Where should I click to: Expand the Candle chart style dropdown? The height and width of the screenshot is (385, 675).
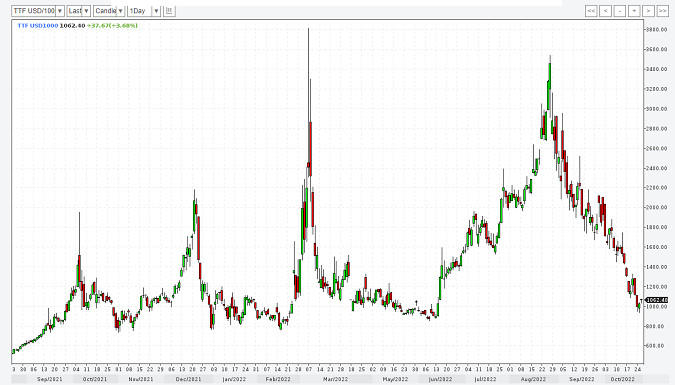(x=121, y=11)
